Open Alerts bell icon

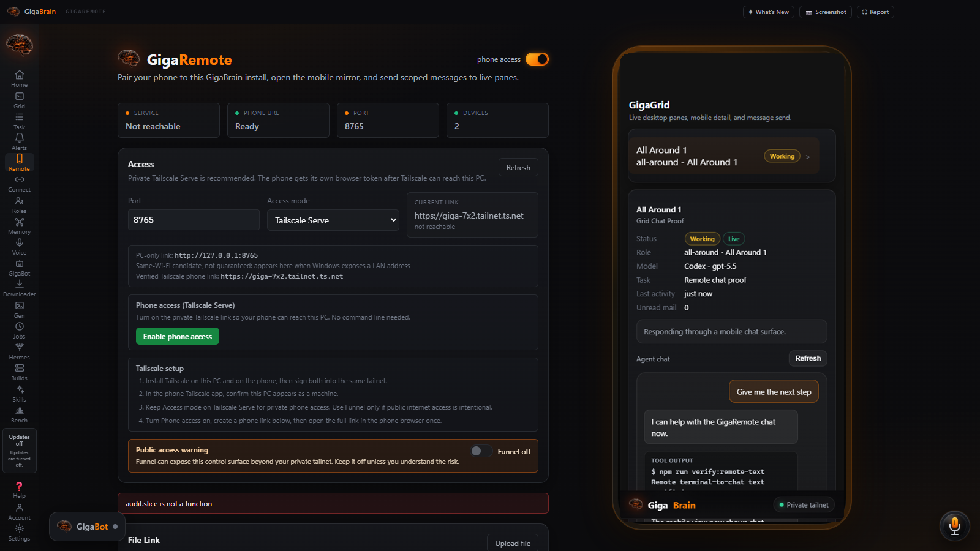point(19,141)
